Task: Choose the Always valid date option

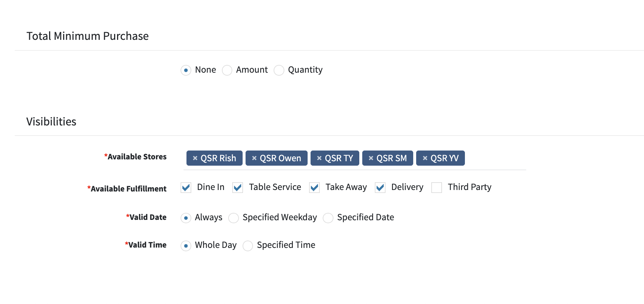Action: pyautogui.click(x=186, y=218)
